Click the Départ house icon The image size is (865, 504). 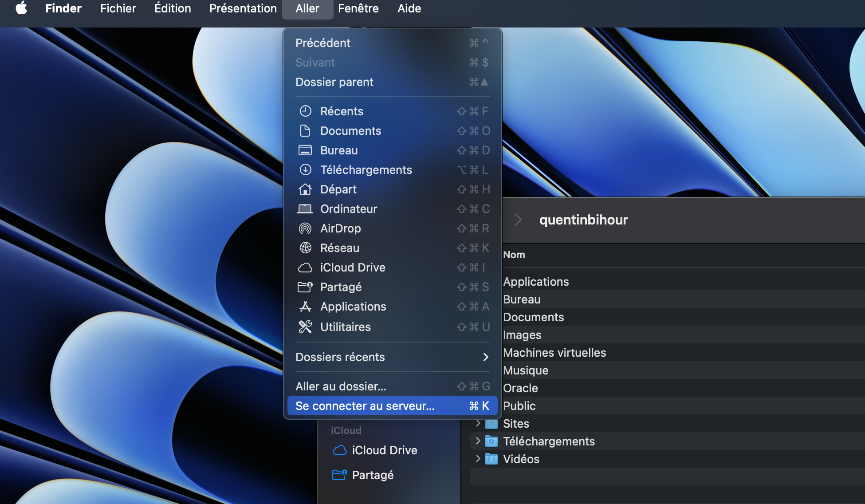point(305,189)
